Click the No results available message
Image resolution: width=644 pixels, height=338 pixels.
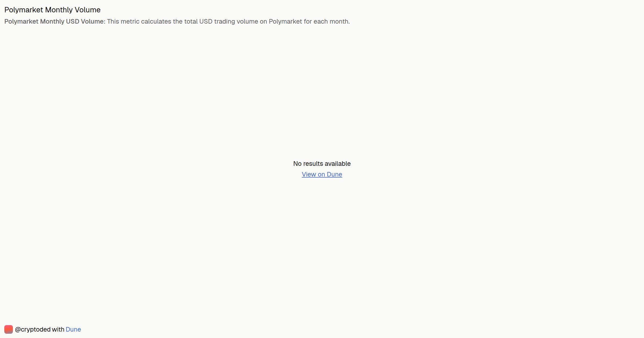point(322,164)
